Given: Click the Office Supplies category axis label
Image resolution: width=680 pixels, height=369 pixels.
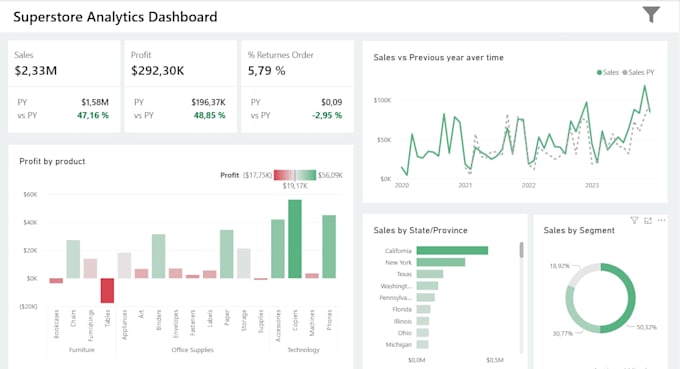Looking at the screenshot, I should pyautogui.click(x=193, y=349).
